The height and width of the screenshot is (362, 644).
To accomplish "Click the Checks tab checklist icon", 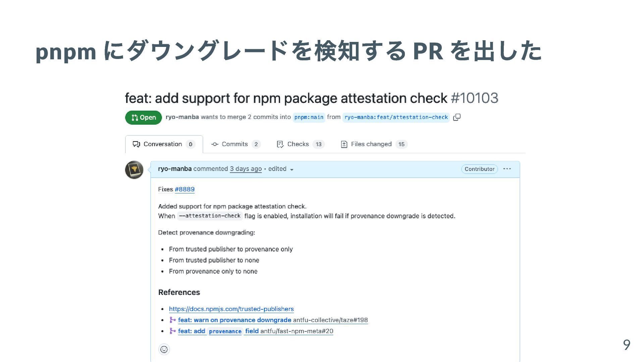I will pos(280,144).
